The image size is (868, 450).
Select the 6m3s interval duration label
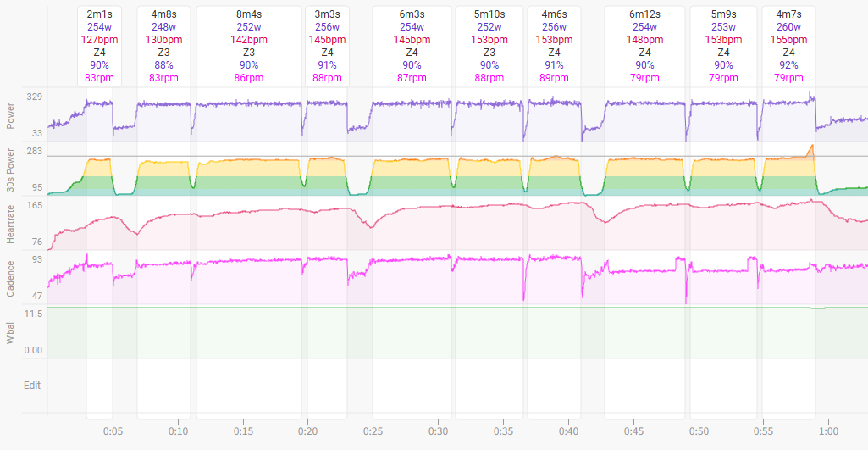click(x=412, y=14)
